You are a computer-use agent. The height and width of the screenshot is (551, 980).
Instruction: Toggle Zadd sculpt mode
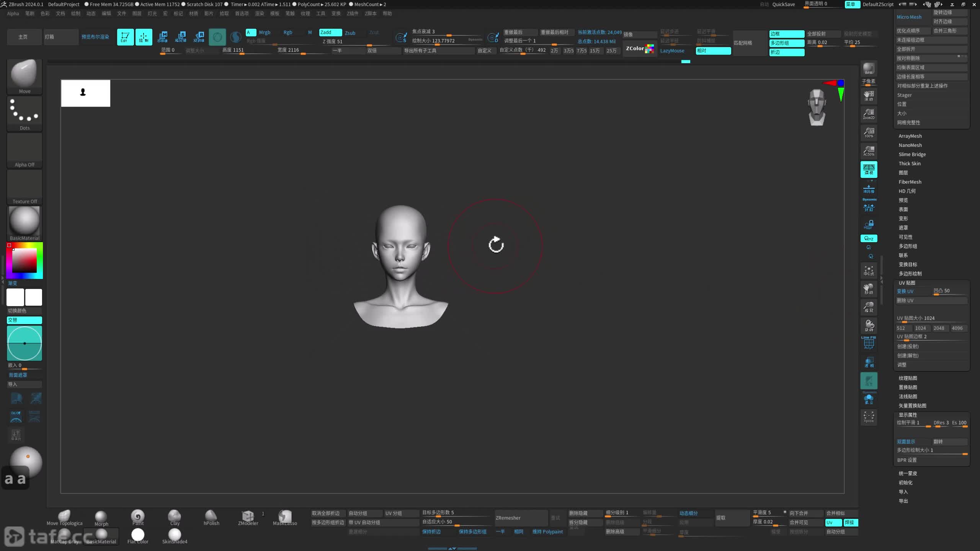[330, 33]
